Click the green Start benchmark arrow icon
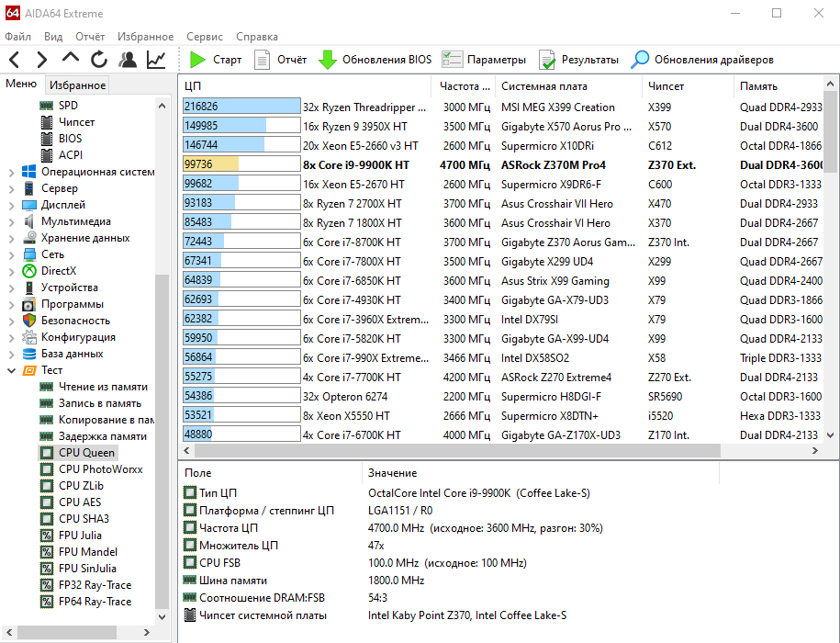 pyautogui.click(x=197, y=60)
